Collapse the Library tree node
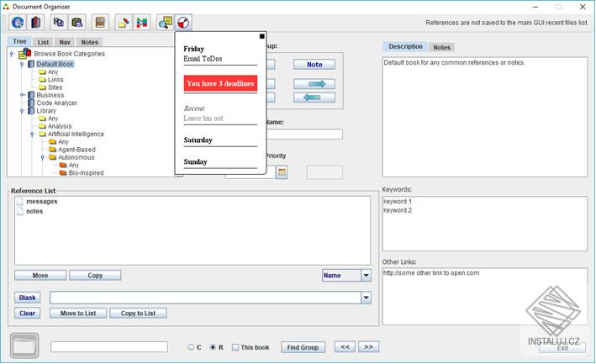Image resolution: width=596 pixels, height=364 pixels. pyautogui.click(x=22, y=111)
